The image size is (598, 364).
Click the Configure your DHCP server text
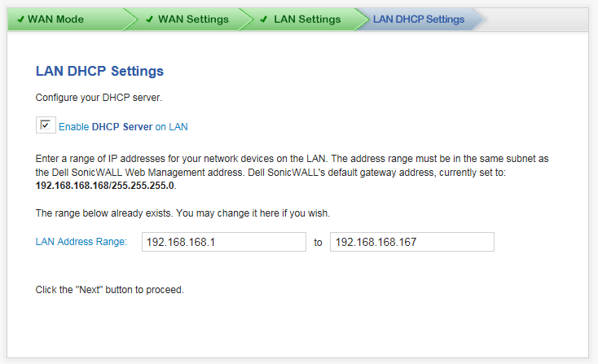click(x=99, y=98)
